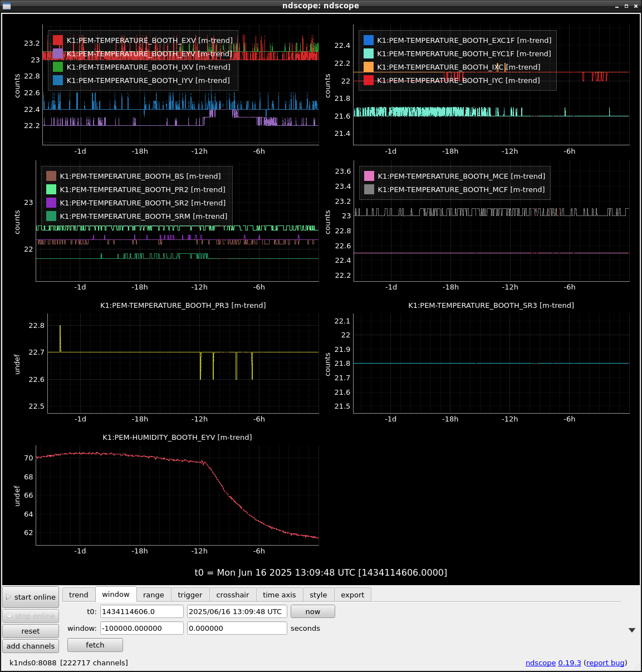Click the brown BOOTH_BS legend swatch
The image size is (642, 672).
pos(51,176)
